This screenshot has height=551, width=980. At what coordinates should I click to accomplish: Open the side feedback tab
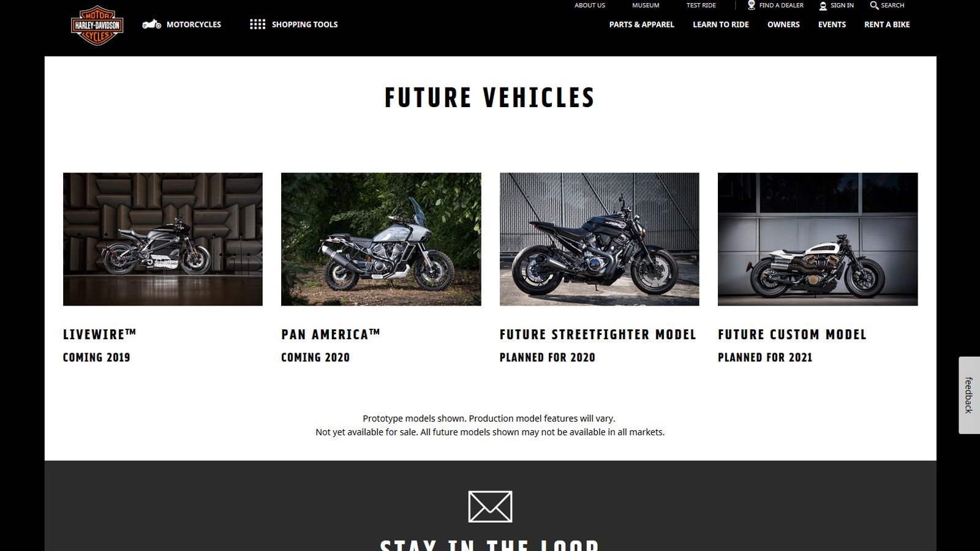(969, 395)
